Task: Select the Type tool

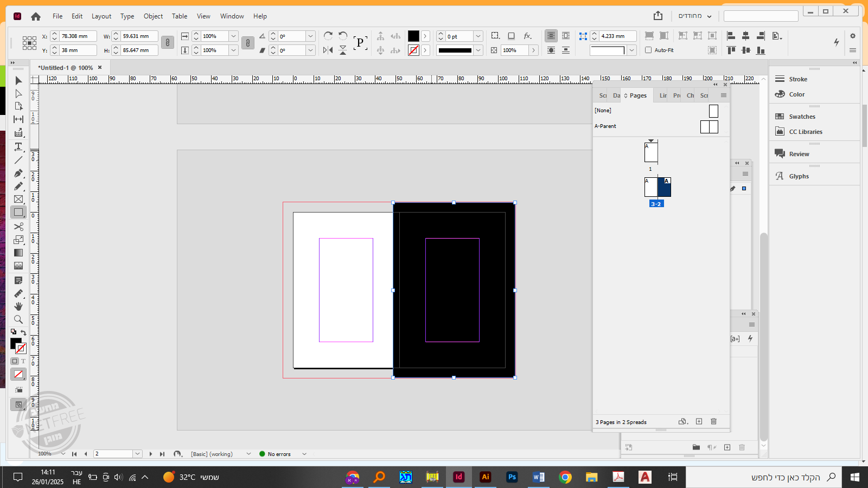Action: [x=18, y=147]
